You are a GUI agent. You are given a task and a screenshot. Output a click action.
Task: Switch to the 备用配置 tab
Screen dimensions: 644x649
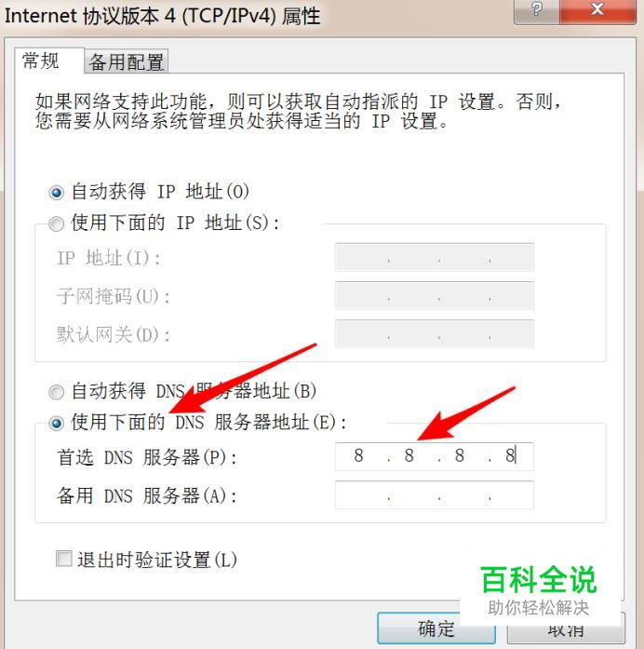tap(127, 61)
